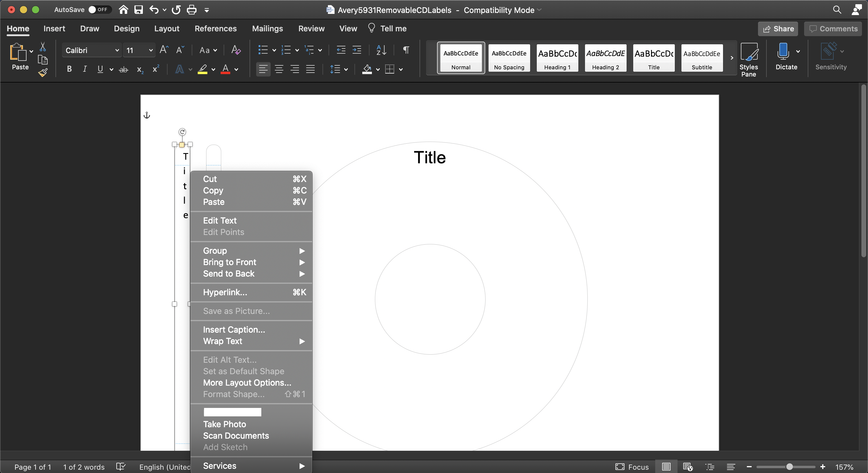The image size is (868, 473).
Task: Click the Increase Indent icon
Action: (x=357, y=50)
